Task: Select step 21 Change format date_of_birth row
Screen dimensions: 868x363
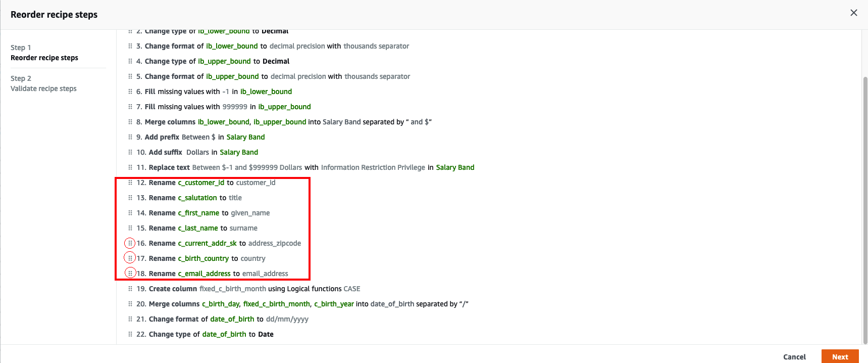Action: coord(218,319)
